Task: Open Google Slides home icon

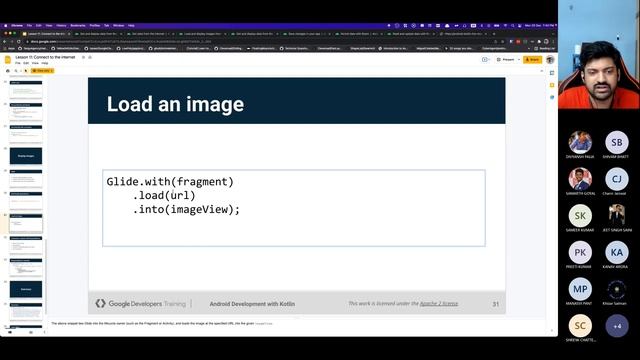Action: point(7,60)
